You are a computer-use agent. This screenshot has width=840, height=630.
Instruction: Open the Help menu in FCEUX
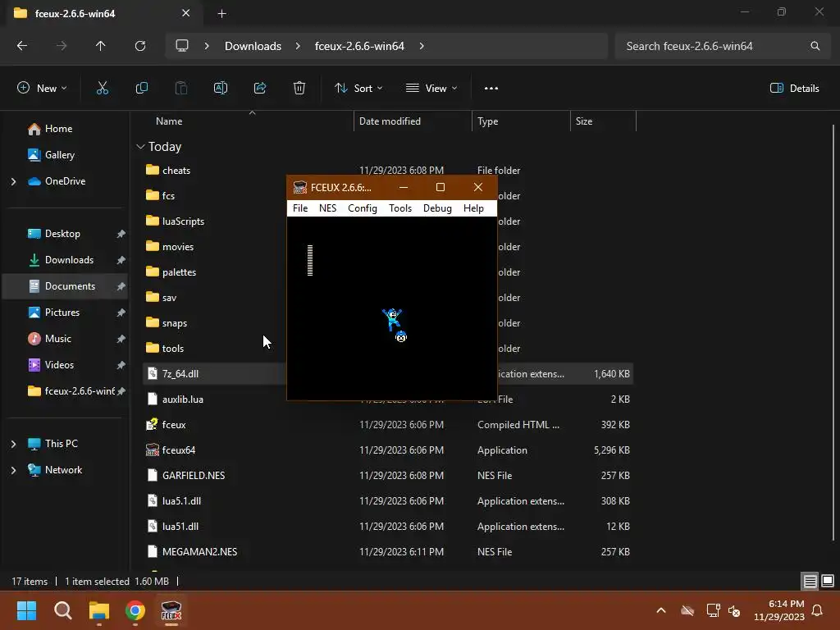473,208
